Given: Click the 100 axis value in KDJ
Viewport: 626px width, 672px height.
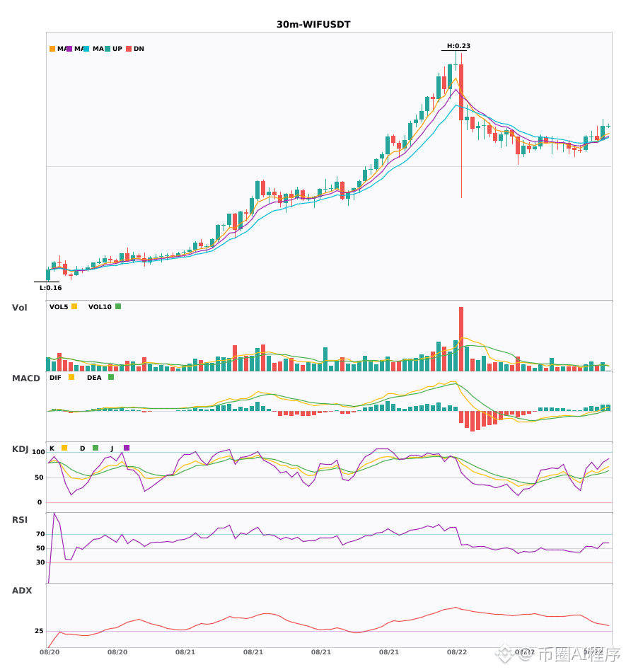Looking at the screenshot, I should point(39,452).
